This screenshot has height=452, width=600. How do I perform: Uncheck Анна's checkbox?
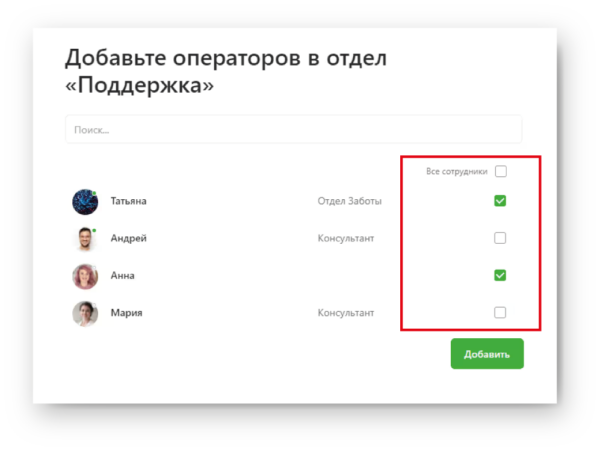(x=500, y=275)
